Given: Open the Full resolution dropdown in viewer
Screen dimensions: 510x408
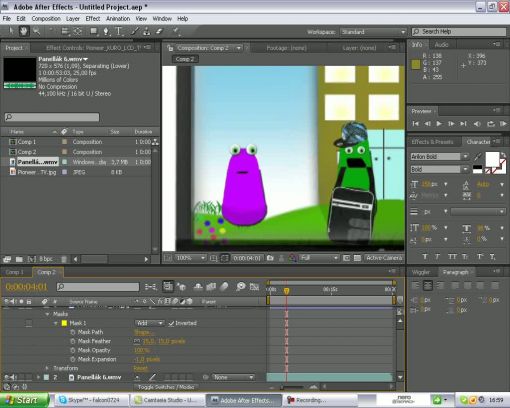Looking at the screenshot, I should click(x=319, y=258).
